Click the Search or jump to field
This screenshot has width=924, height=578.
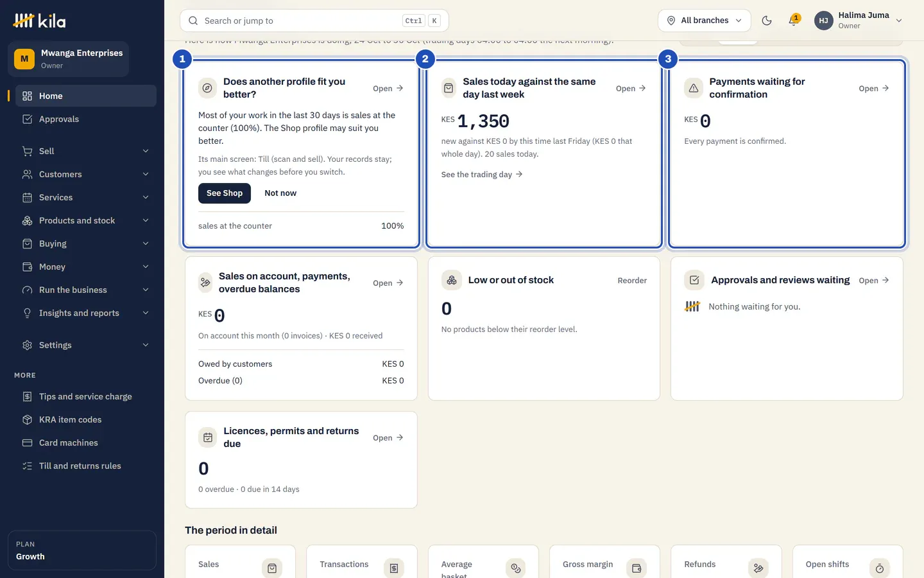(314, 21)
